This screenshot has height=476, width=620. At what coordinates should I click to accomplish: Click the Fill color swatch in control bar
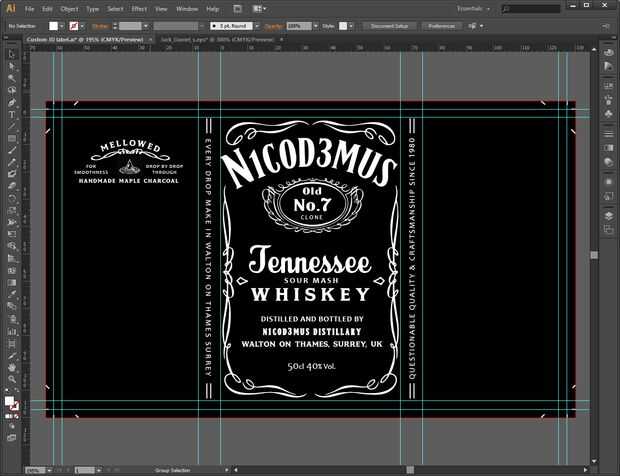pyautogui.click(x=53, y=26)
